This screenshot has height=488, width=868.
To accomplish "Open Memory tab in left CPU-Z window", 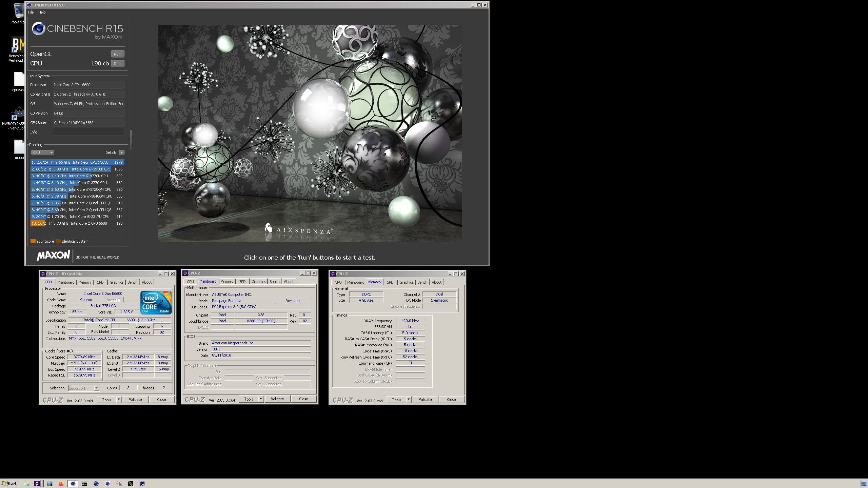I will coord(85,282).
